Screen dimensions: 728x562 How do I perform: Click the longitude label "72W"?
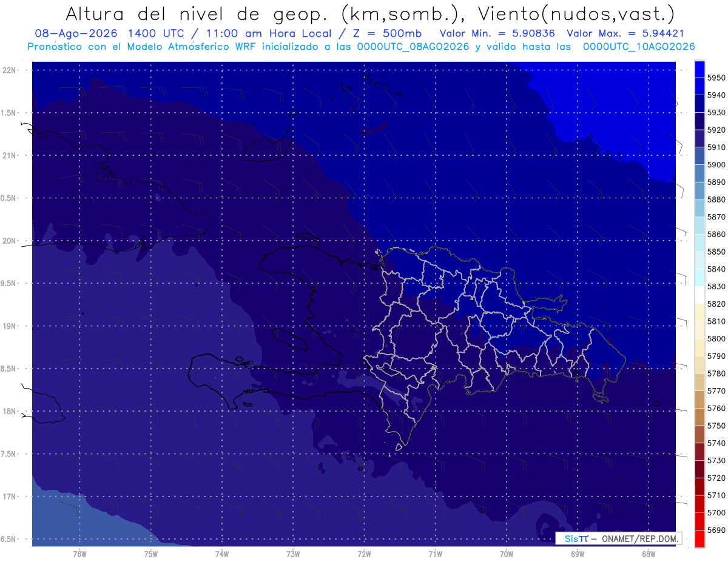(x=364, y=554)
